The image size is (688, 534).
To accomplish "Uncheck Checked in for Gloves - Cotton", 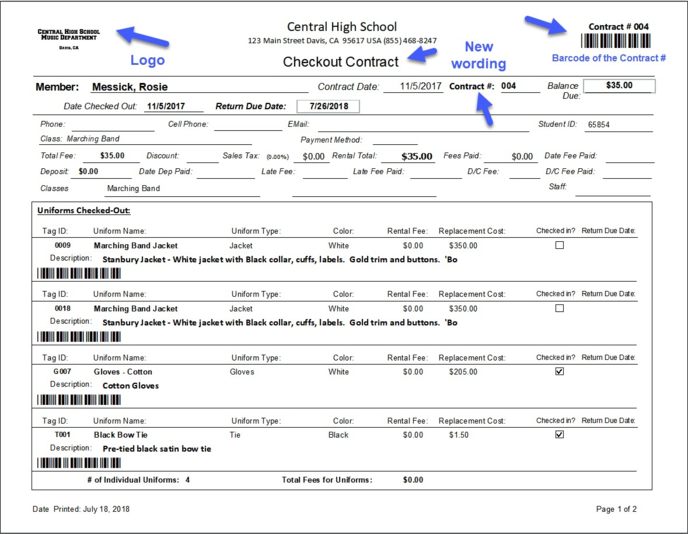I will [x=559, y=372].
